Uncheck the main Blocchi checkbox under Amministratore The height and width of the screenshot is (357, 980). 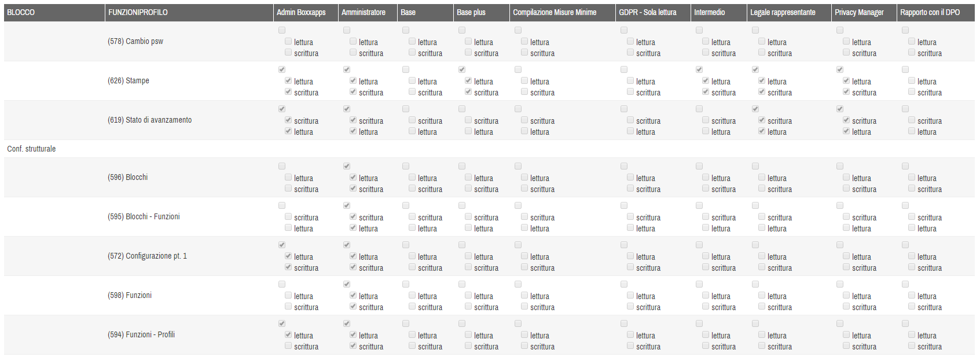click(347, 166)
